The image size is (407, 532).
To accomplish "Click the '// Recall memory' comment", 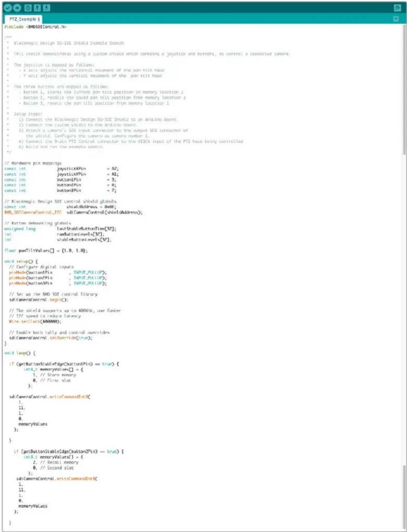I will click(59, 462).
